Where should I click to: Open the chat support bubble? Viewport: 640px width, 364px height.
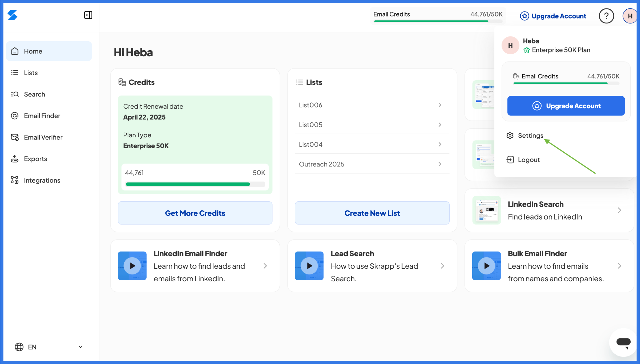pyautogui.click(x=623, y=342)
